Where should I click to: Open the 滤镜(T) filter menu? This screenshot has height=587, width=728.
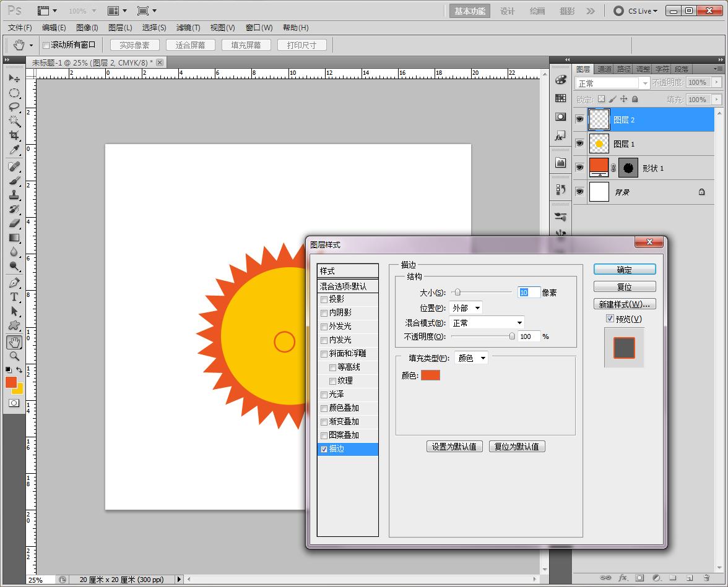point(188,27)
